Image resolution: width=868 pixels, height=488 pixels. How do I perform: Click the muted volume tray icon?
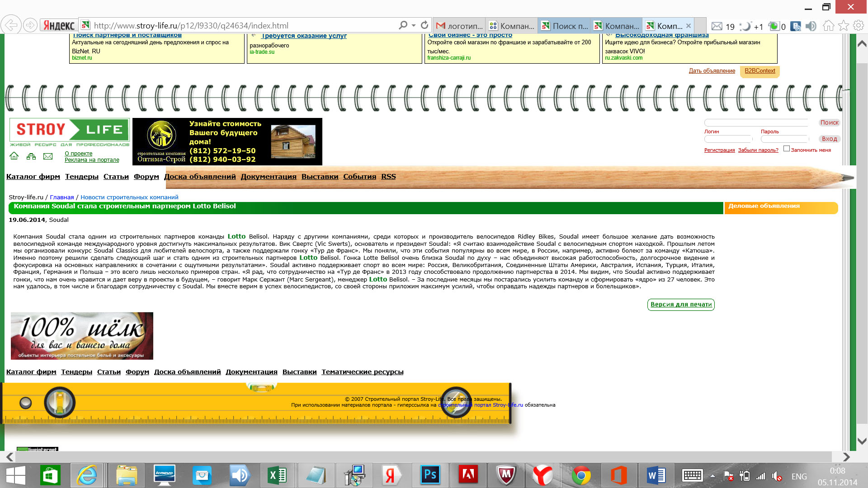point(777,476)
